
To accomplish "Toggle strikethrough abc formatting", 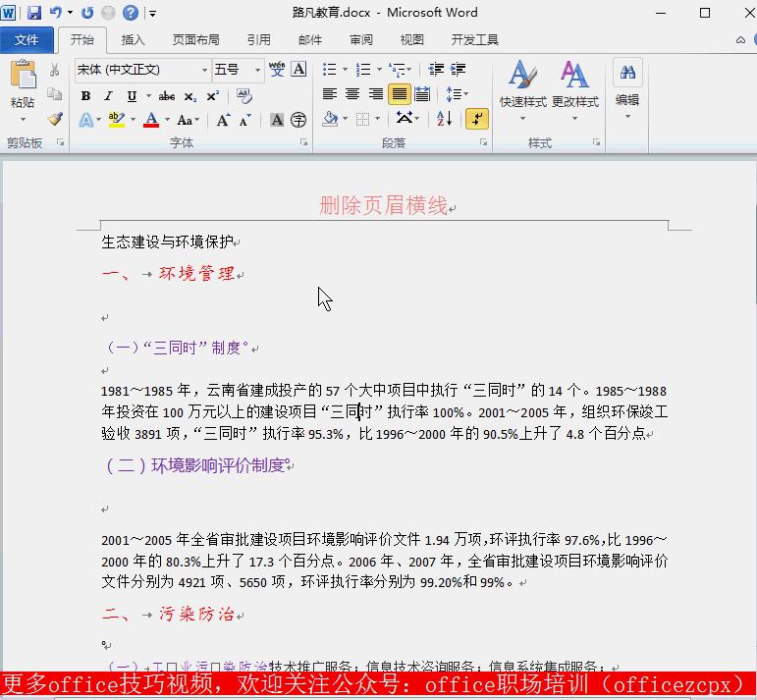I will (167, 96).
